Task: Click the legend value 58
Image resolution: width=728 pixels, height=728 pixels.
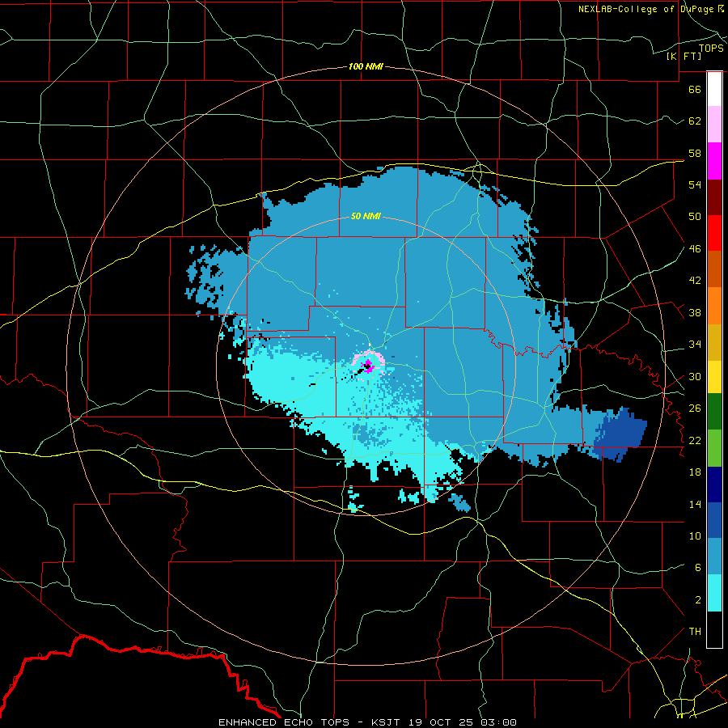Action: [x=695, y=153]
